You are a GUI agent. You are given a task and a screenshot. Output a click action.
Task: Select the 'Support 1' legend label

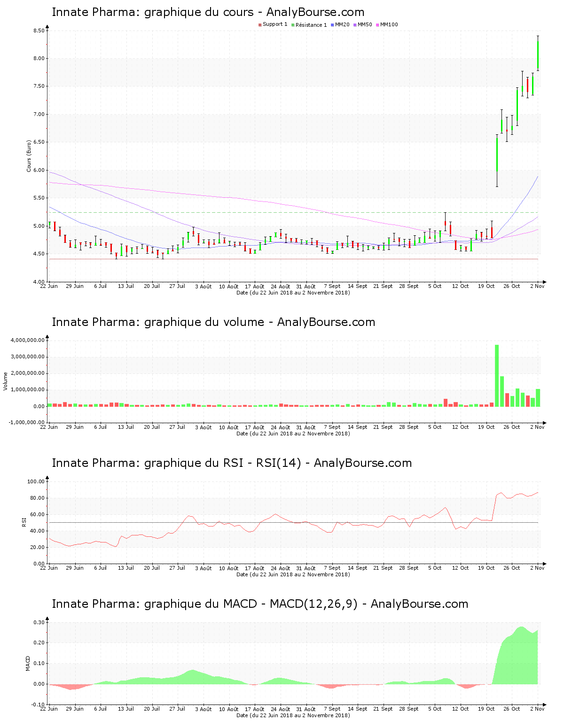tap(275, 24)
